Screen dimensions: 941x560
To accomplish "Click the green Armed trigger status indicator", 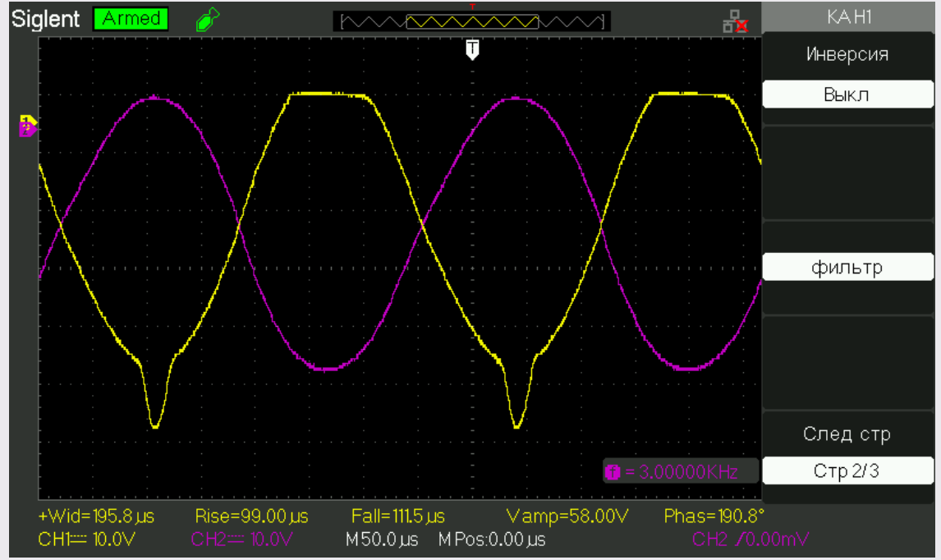I will [131, 20].
